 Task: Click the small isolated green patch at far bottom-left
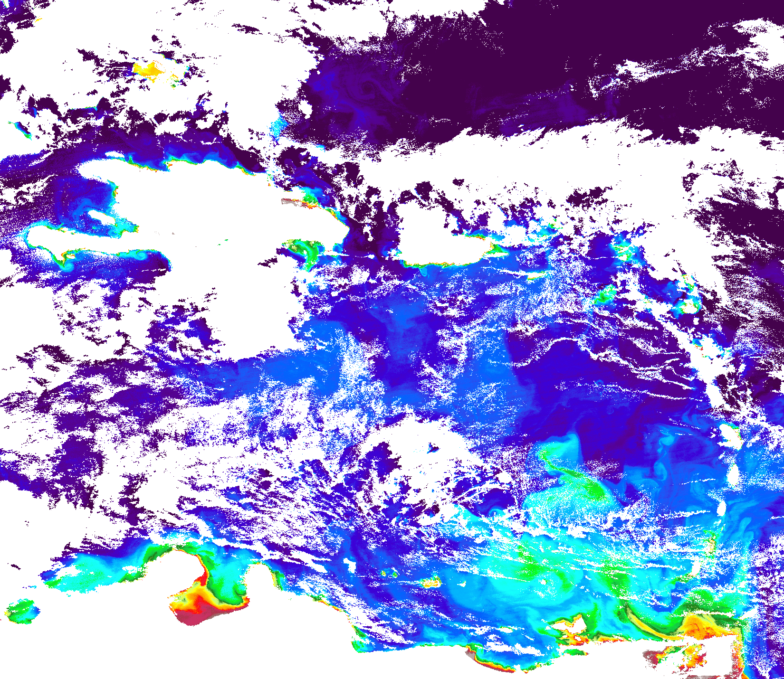(x=21, y=610)
